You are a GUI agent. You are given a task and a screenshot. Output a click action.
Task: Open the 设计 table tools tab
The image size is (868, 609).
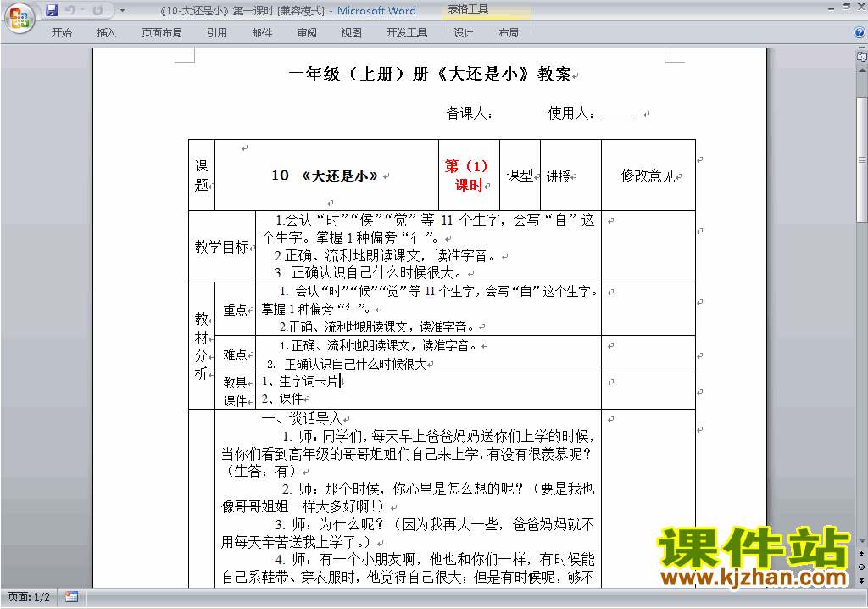[x=463, y=33]
